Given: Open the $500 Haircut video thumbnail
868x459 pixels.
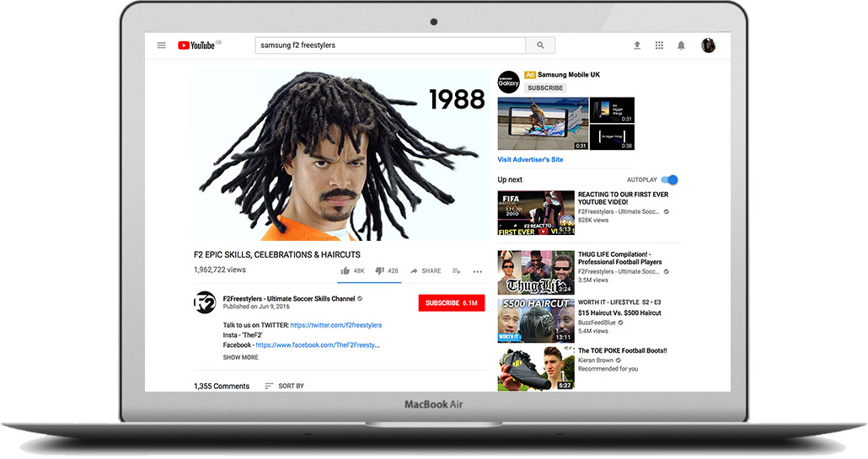Looking at the screenshot, I should click(x=536, y=321).
